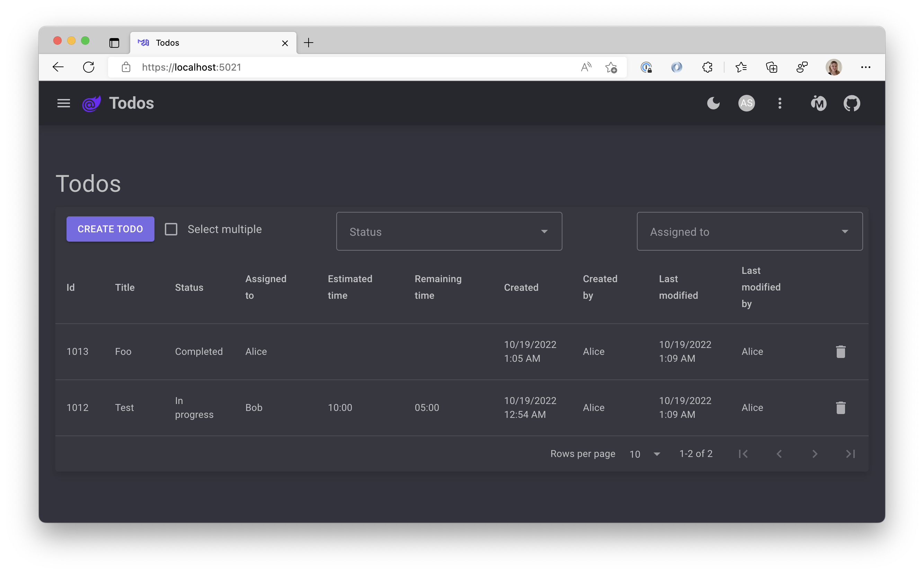Change rows per page from 10
Image resolution: width=924 pixels, height=574 pixels.
tap(645, 454)
